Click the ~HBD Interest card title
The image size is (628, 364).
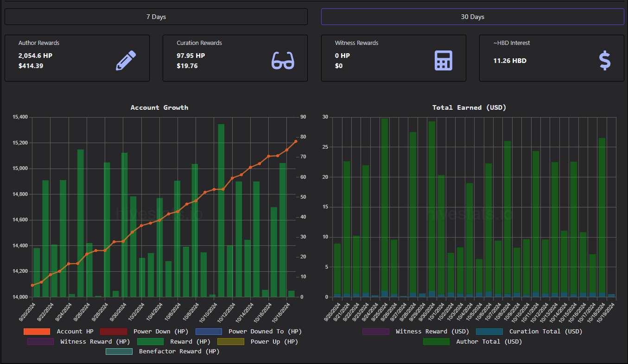point(512,43)
